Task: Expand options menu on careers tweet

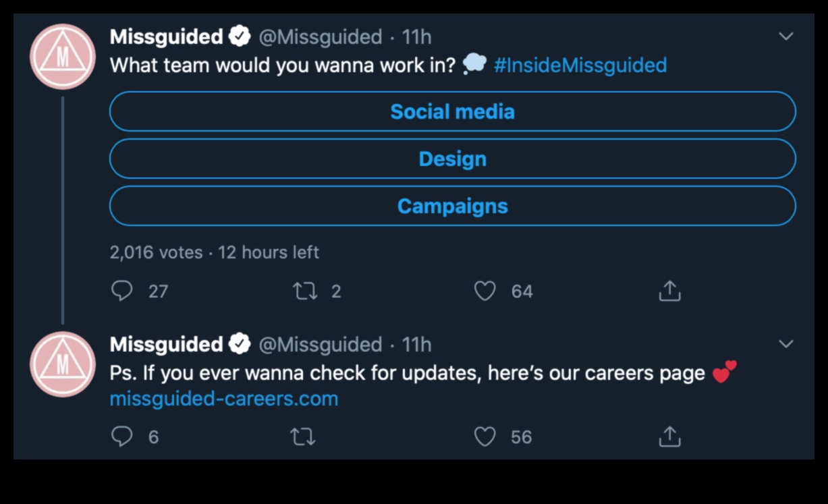Action: click(786, 344)
